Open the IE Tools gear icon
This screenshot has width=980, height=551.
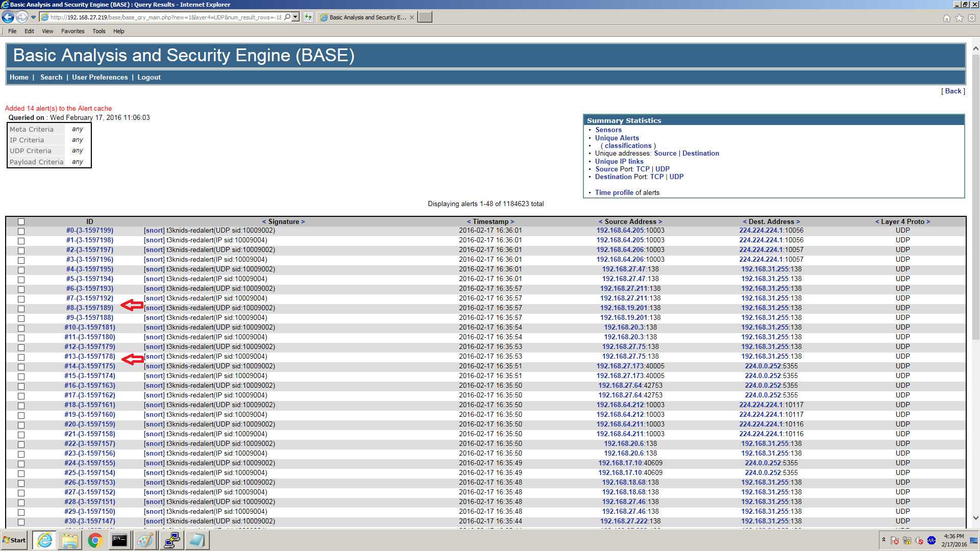pos(972,18)
